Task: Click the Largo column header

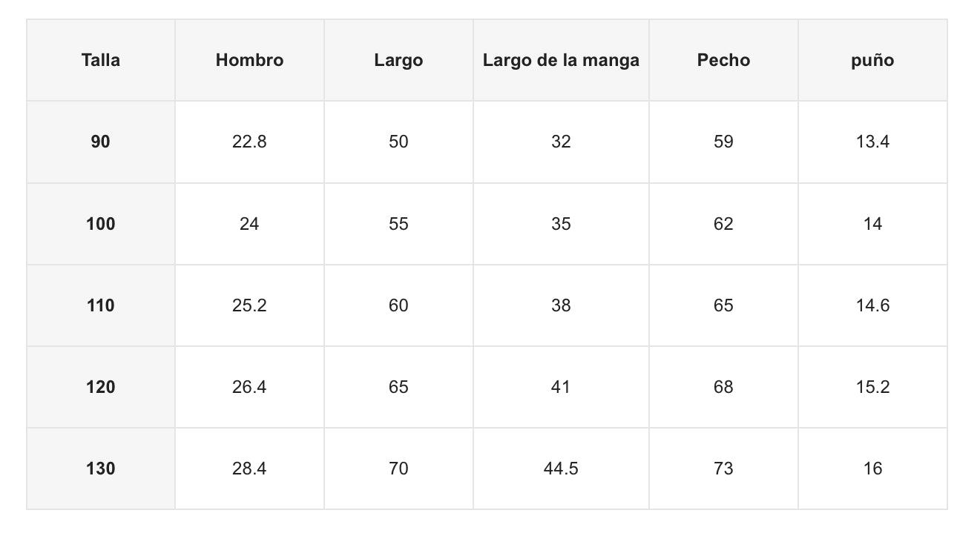Action: [x=398, y=60]
